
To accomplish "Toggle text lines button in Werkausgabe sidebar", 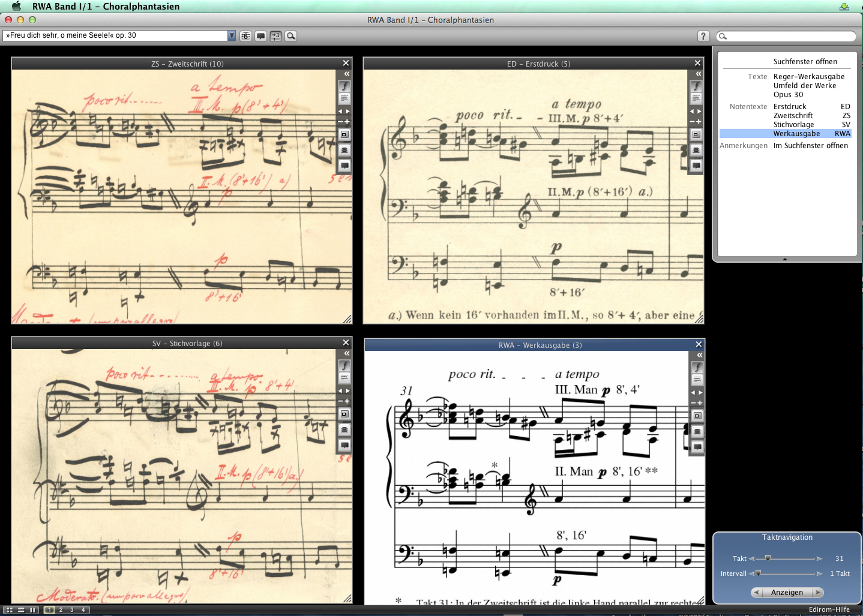I will [697, 380].
